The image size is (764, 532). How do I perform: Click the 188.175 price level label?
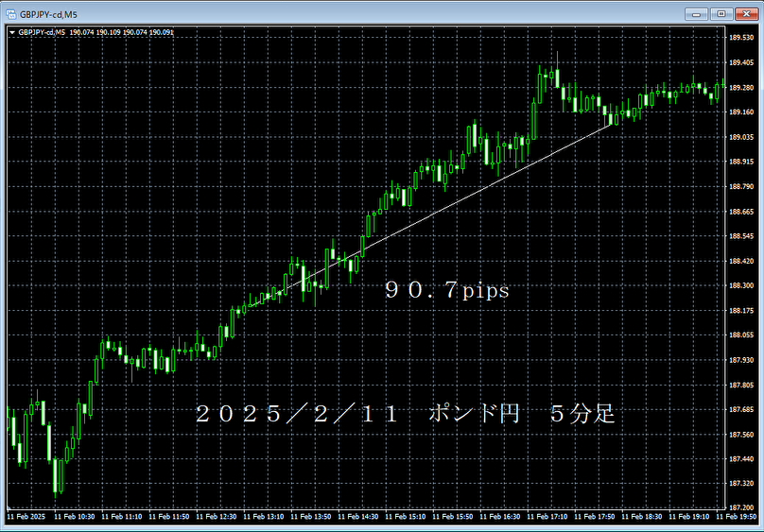click(741, 311)
